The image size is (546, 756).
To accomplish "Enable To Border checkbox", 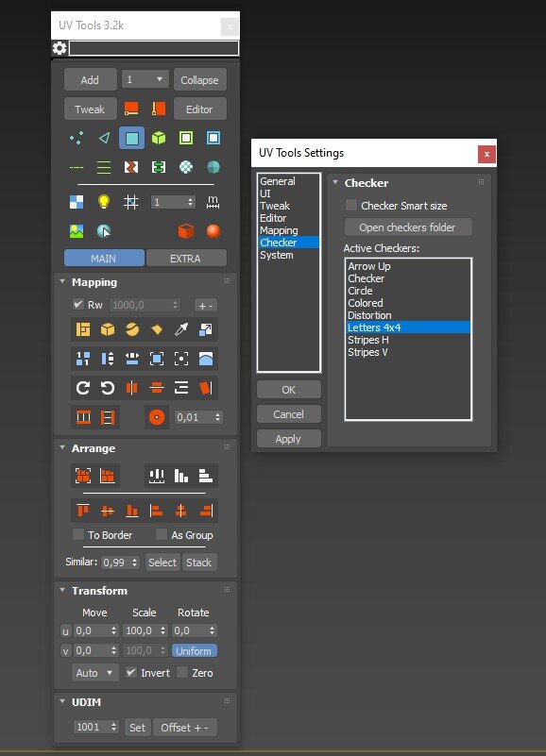I will point(77,534).
